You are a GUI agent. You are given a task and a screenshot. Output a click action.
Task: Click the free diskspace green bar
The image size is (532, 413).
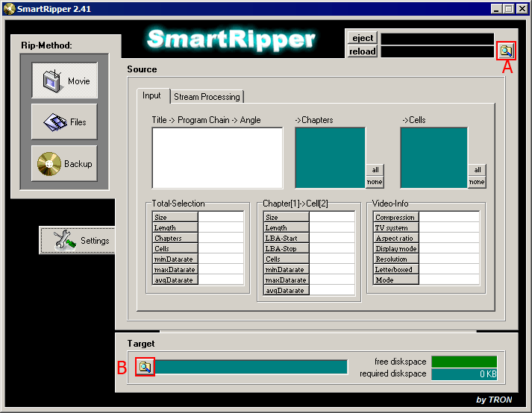pos(464,362)
